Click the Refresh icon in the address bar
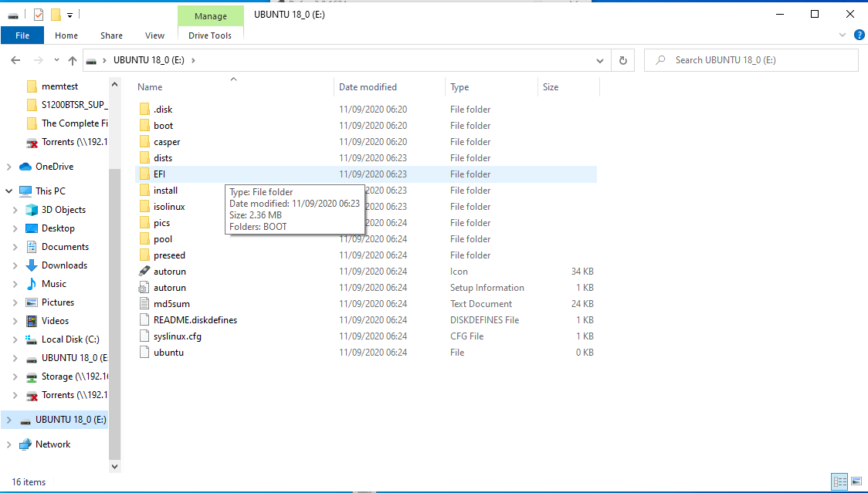Image resolution: width=868 pixels, height=493 pixels. pyautogui.click(x=622, y=59)
